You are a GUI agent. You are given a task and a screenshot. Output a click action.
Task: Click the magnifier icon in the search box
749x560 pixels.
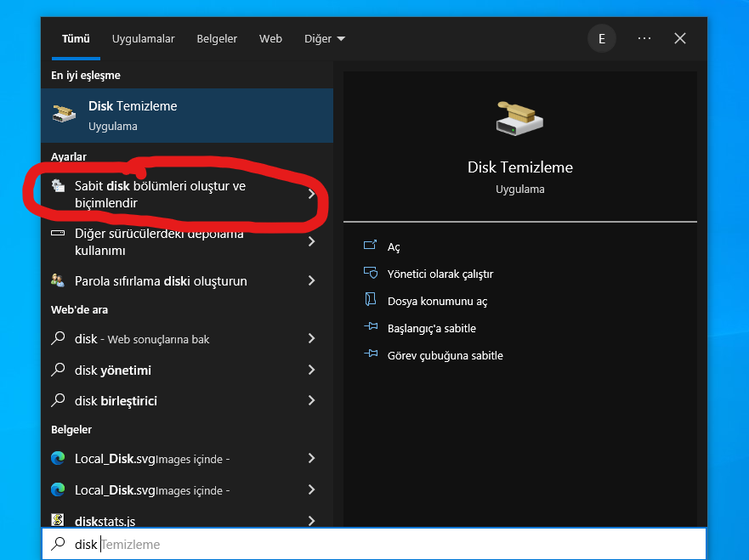tap(59, 543)
